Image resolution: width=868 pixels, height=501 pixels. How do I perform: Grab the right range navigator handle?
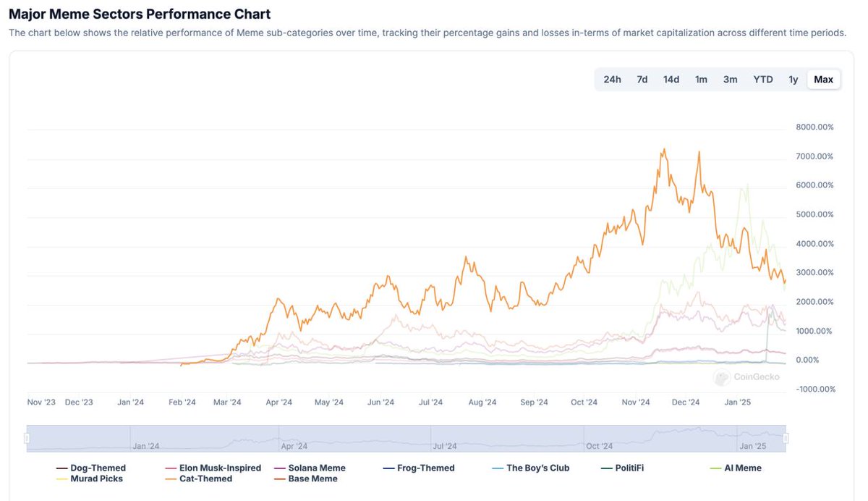(x=786, y=438)
